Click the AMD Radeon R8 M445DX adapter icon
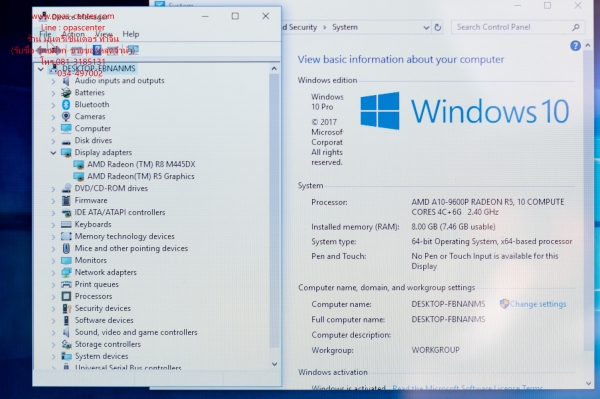 coord(79,164)
